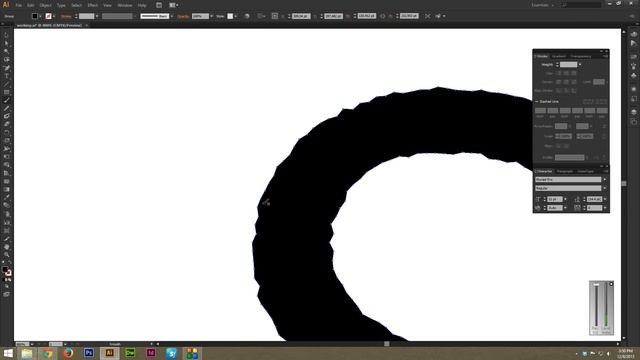Choose the Butt Cap stroke option

pyautogui.click(x=559, y=73)
